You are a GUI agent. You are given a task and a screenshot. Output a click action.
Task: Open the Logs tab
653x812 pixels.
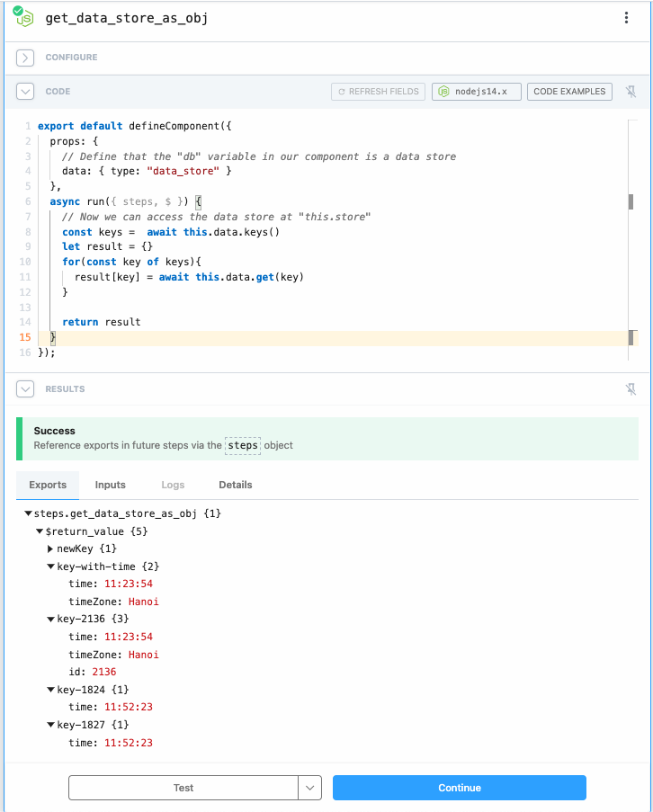coord(173,485)
